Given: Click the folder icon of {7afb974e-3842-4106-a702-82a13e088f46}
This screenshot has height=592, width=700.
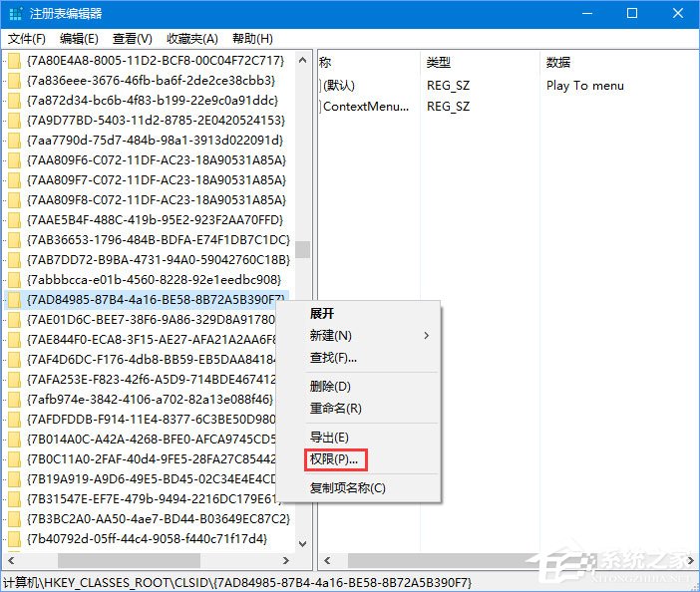Looking at the screenshot, I should pyautogui.click(x=14, y=400).
